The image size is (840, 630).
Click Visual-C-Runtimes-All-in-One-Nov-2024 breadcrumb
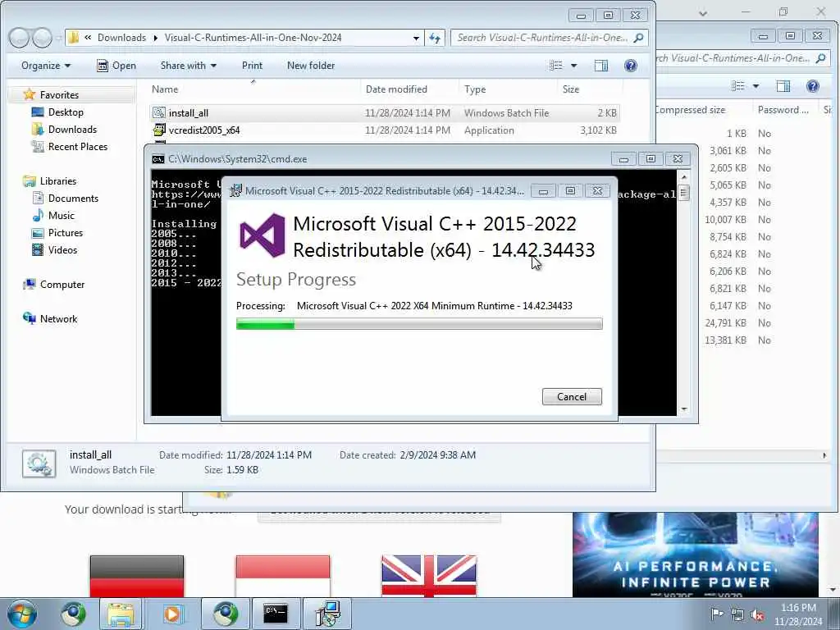click(253, 38)
